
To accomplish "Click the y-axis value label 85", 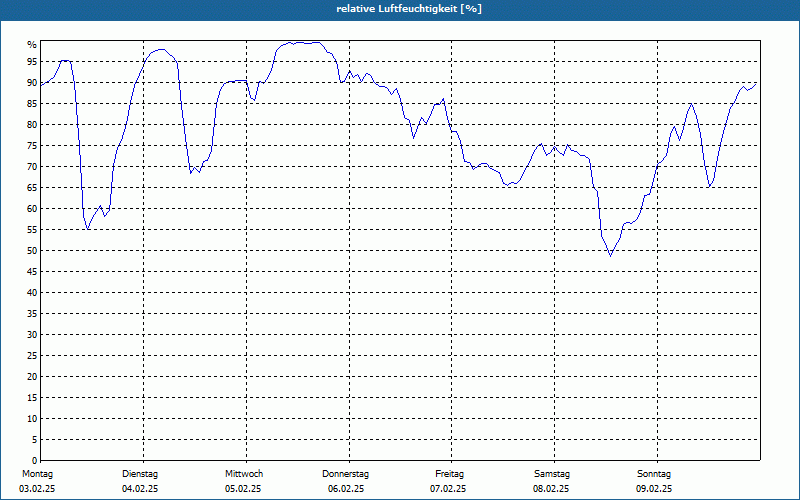I will (32, 104).
